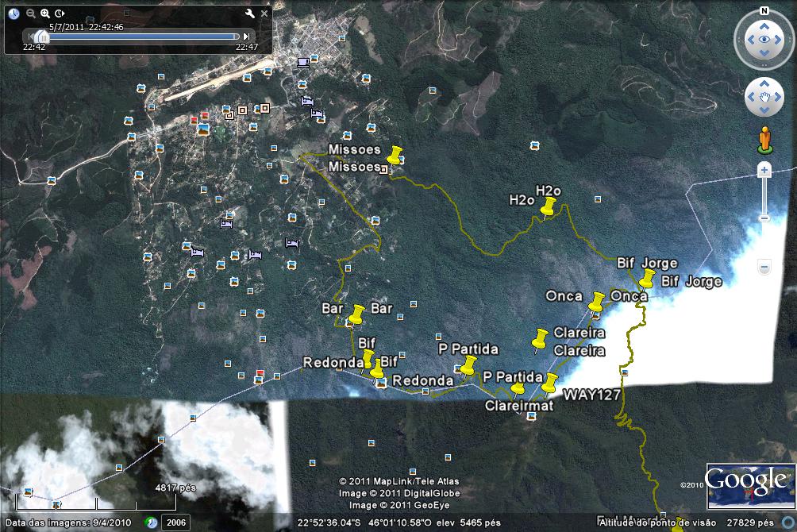Click the Bif Jorge placemark pin

pos(646,279)
